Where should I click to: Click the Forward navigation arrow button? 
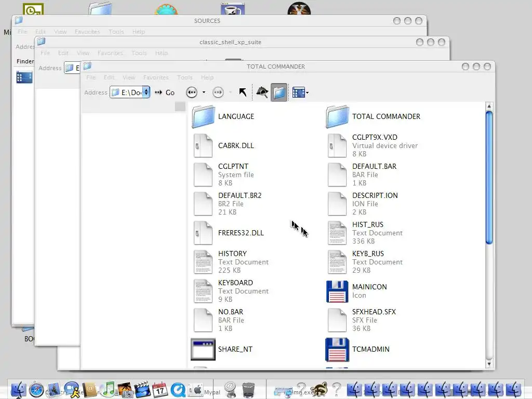[x=218, y=92]
